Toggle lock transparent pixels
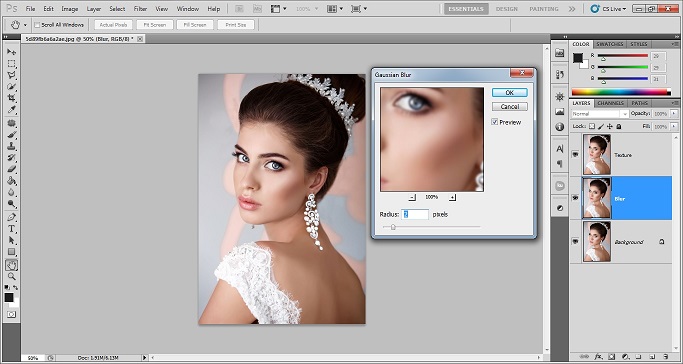This screenshot has height=364, width=683. tap(592, 126)
